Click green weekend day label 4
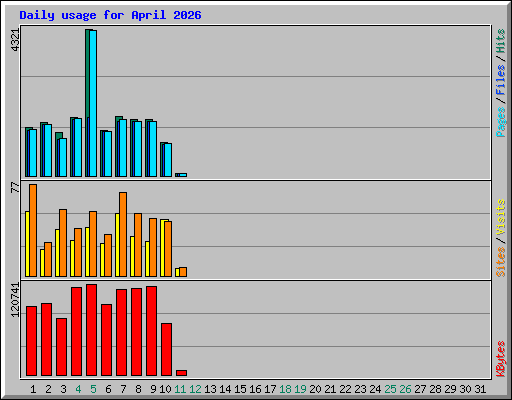This screenshot has width=512, height=400. pyautogui.click(x=78, y=389)
